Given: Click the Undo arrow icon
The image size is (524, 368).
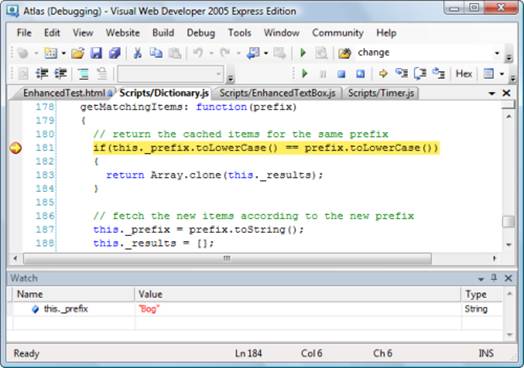Looking at the screenshot, I should point(198,53).
